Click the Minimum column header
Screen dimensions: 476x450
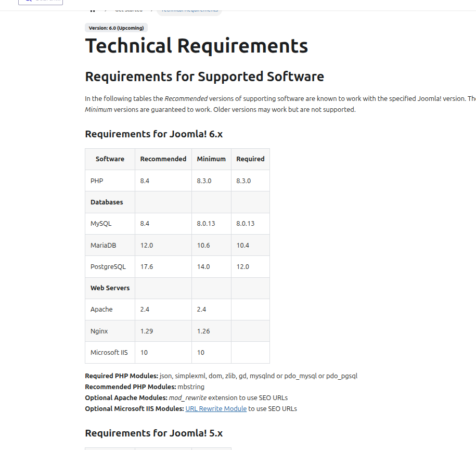click(x=211, y=159)
